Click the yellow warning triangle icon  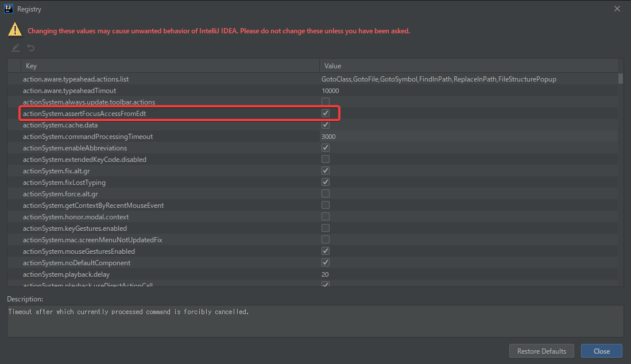(x=15, y=30)
